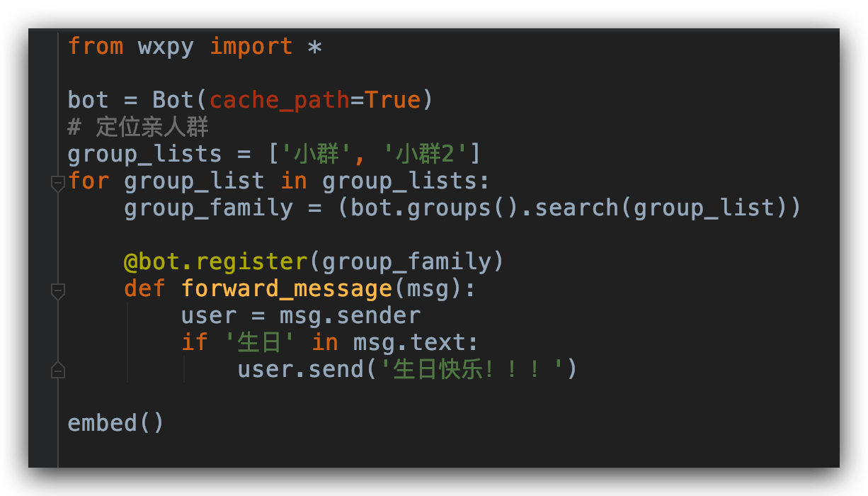Collapse the for group_list loop fold marker
The width and height of the screenshot is (868, 496).
coord(58,184)
